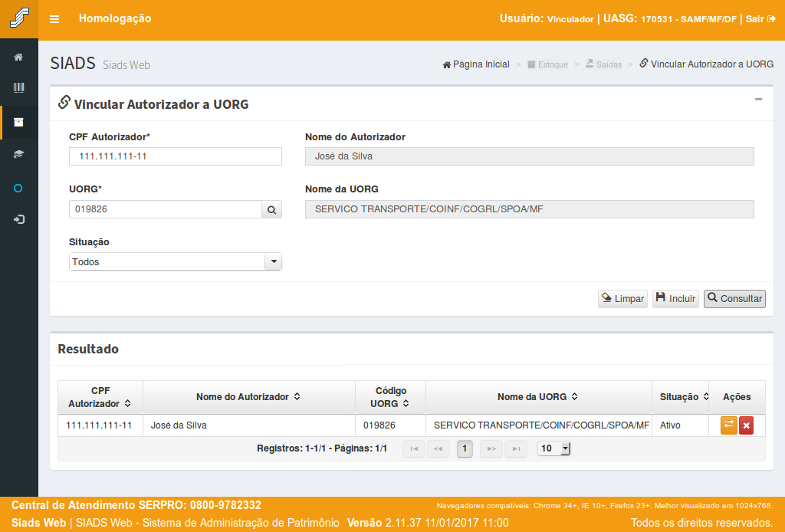
Task: Open the barcode icon in sidebar
Action: 18,88
